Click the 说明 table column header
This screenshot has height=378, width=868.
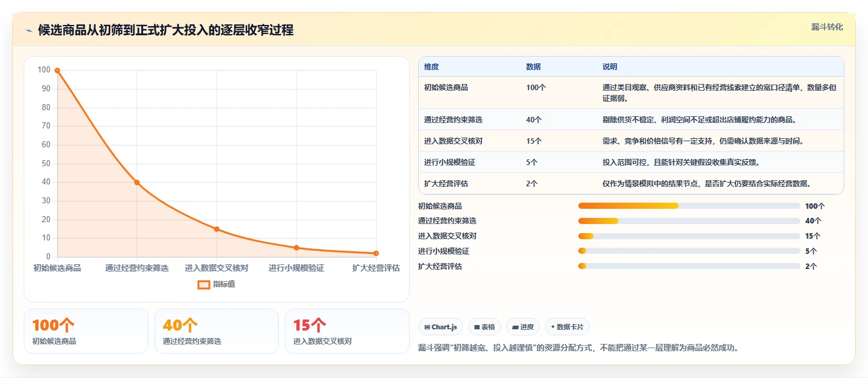(610, 66)
